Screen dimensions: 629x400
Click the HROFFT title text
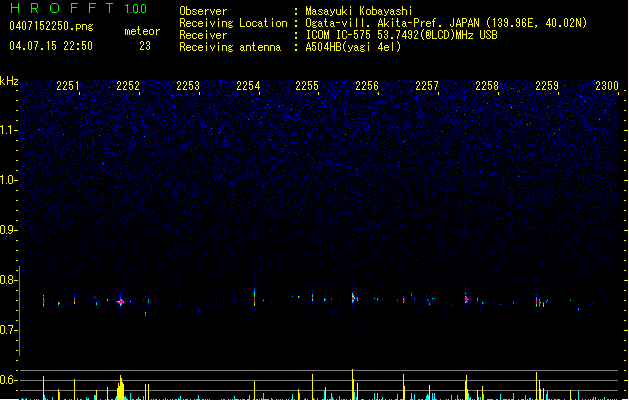click(62, 8)
